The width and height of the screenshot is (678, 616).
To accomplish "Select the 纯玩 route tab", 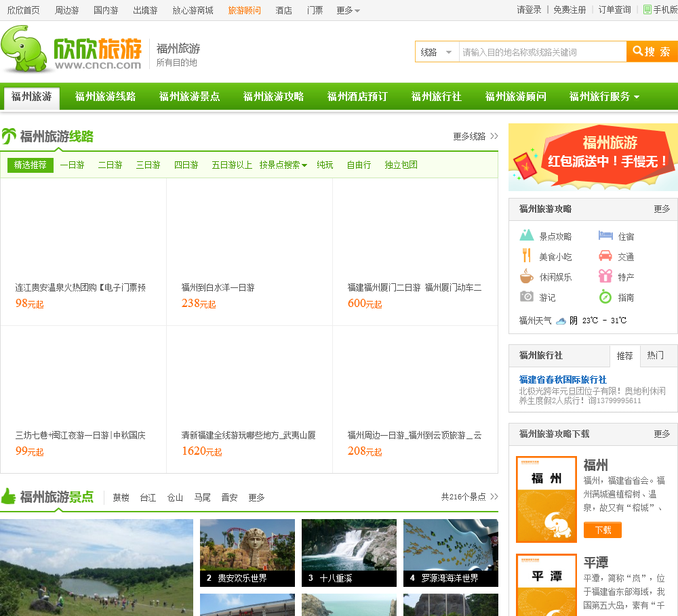I will [x=325, y=165].
